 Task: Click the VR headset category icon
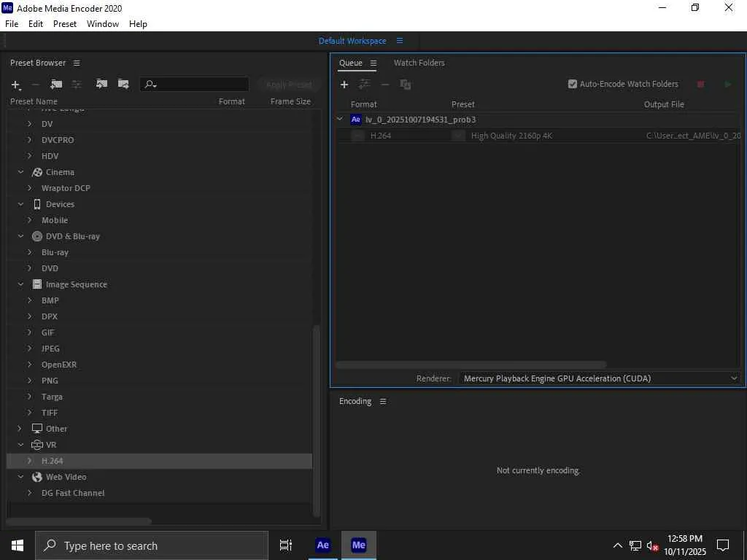tap(37, 445)
